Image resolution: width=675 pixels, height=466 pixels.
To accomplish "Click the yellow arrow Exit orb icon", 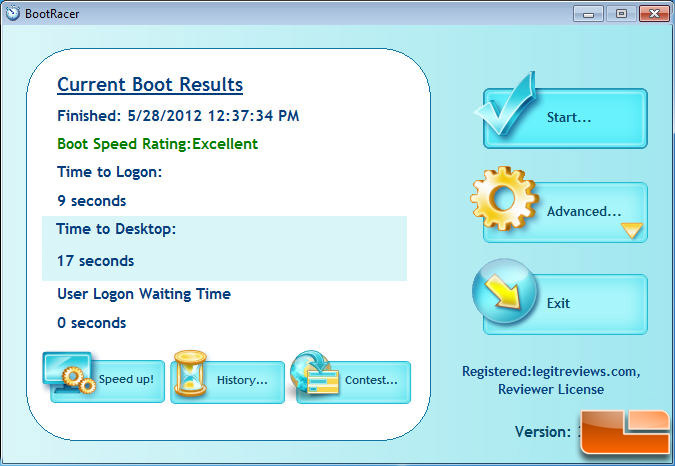I will pos(505,291).
